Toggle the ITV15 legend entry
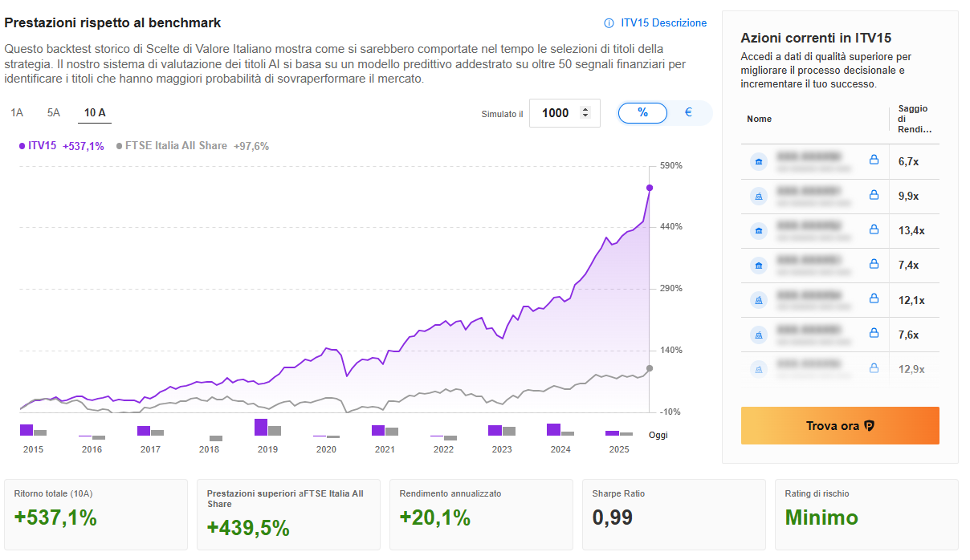970x560 pixels. tap(61, 146)
